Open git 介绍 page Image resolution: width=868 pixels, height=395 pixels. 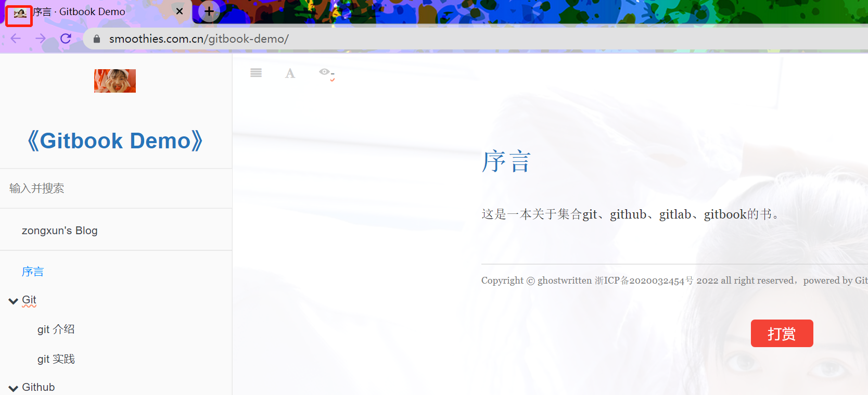click(56, 329)
